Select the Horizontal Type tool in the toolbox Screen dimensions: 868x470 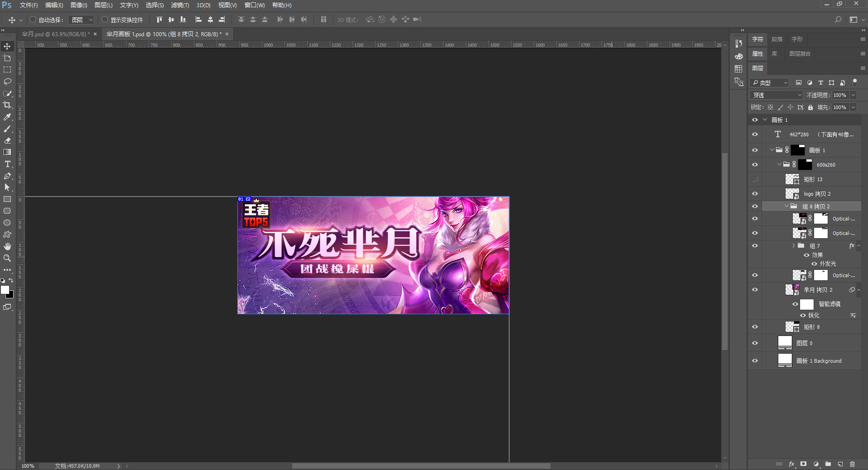pyautogui.click(x=7, y=164)
